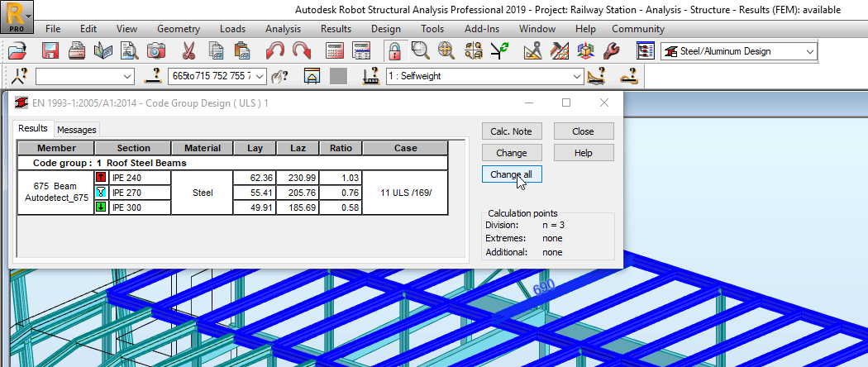The width and height of the screenshot is (868, 367).
Task: Open the calculator-with-table icon next to Calculations
Action: (361, 51)
